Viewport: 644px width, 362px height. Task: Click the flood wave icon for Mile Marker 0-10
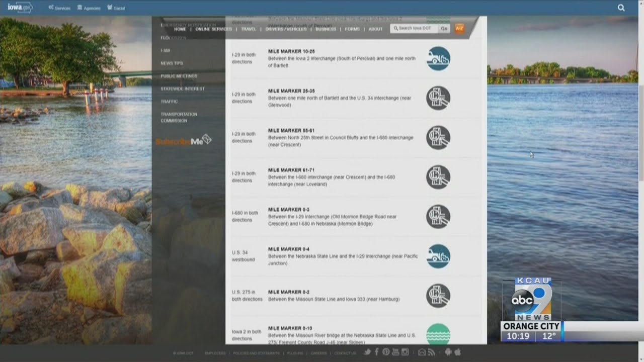click(x=438, y=334)
